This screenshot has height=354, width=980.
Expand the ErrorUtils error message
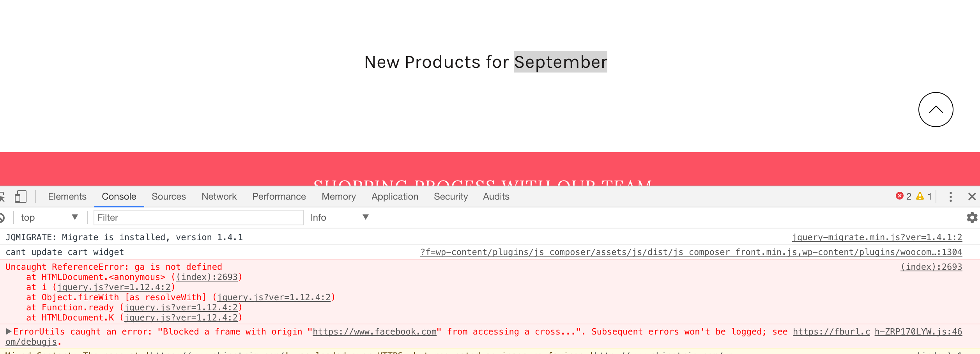[x=9, y=331]
